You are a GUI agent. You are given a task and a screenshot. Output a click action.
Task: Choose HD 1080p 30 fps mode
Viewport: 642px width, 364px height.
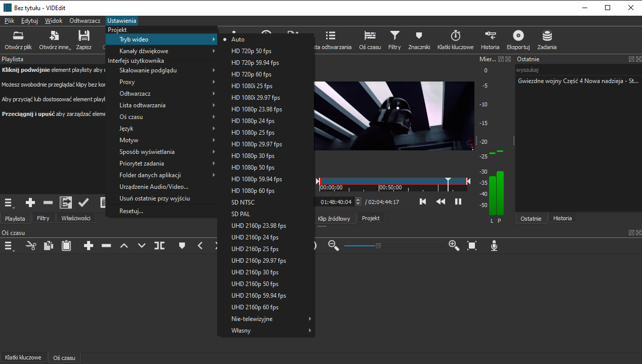coord(266,156)
